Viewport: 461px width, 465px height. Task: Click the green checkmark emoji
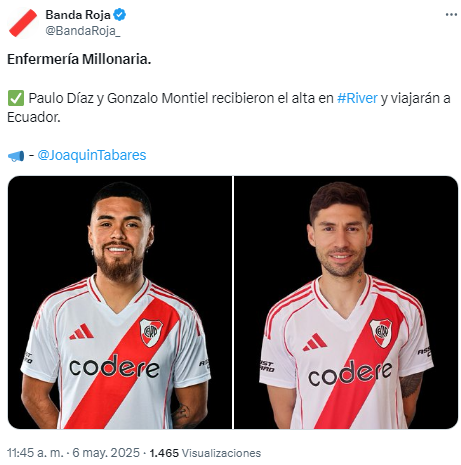16,98
